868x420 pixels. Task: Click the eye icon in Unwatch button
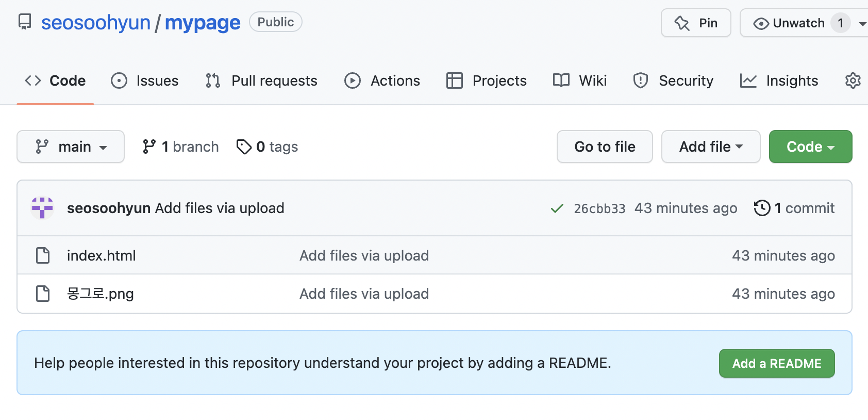[761, 24]
